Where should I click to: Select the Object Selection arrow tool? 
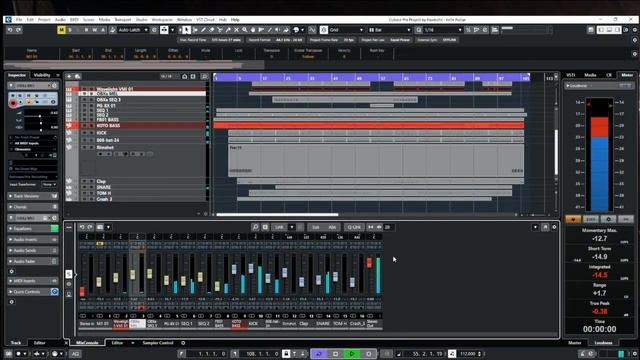click(187, 30)
